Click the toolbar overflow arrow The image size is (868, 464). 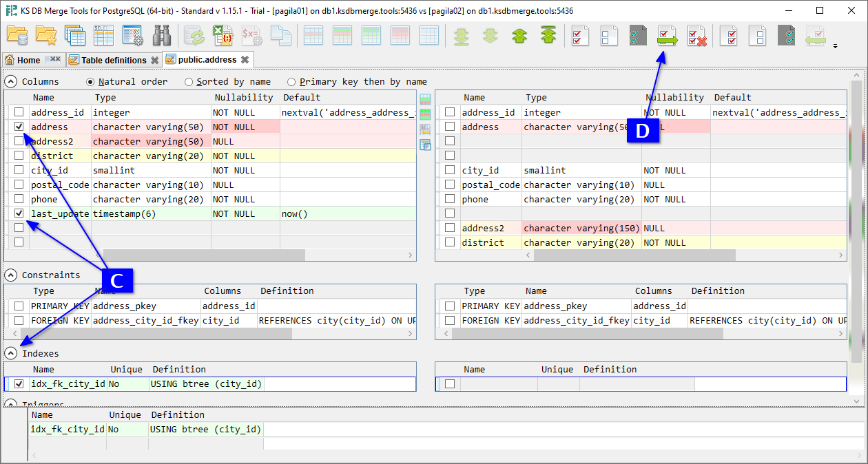(x=836, y=46)
